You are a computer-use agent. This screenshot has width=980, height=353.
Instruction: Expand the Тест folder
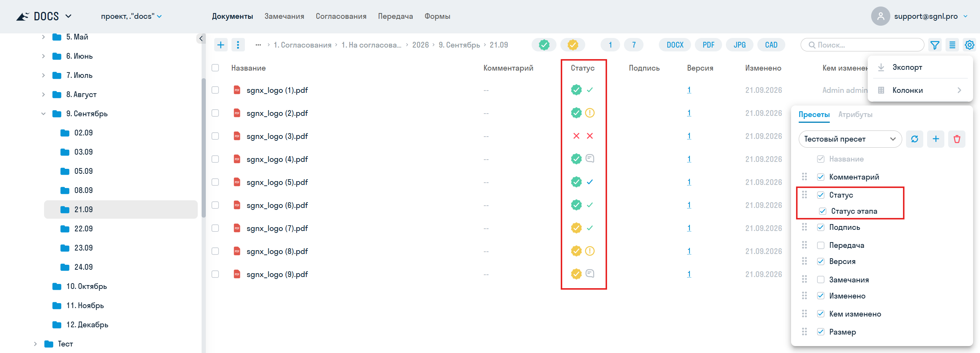tap(35, 344)
